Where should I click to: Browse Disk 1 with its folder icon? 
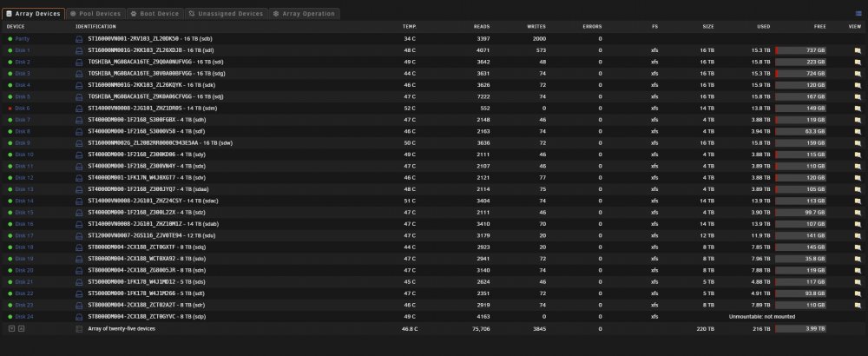pos(858,50)
